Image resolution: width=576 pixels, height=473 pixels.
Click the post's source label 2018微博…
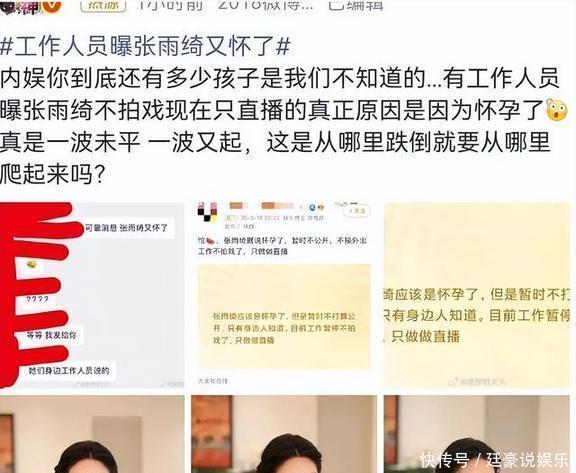click(265, 5)
